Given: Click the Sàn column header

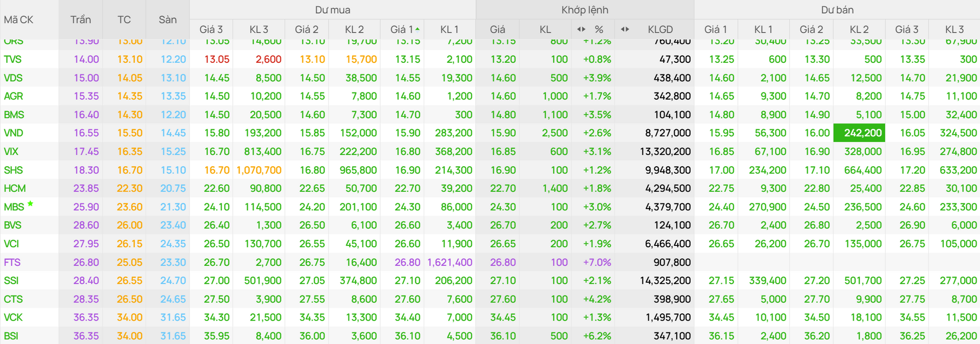Looking at the screenshot, I should point(167,19).
